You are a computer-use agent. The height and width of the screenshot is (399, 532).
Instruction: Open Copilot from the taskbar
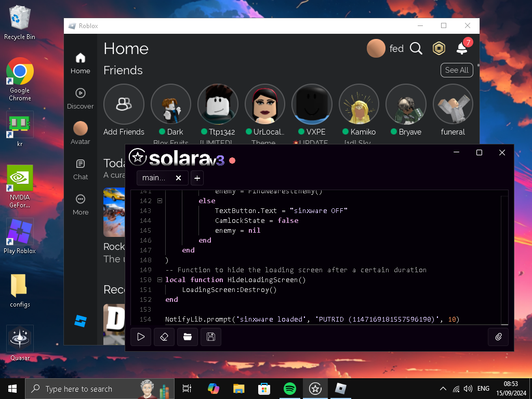coord(214,389)
